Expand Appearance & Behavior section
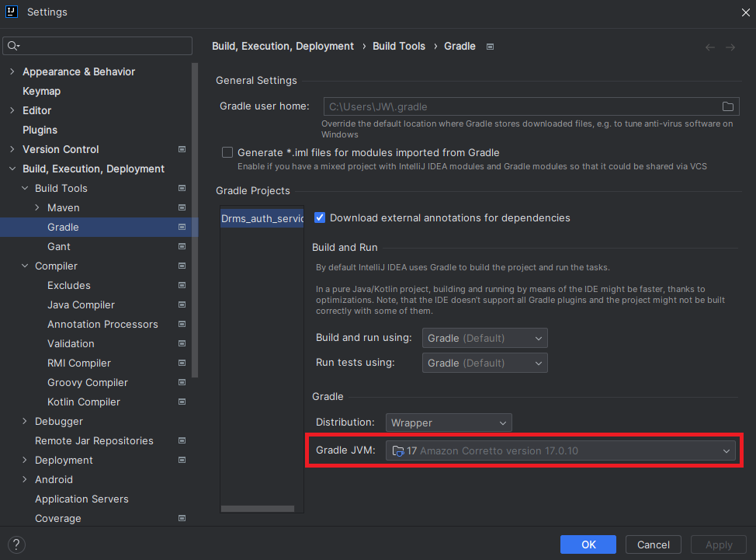Image resolution: width=756 pixels, height=560 pixels. coord(12,71)
